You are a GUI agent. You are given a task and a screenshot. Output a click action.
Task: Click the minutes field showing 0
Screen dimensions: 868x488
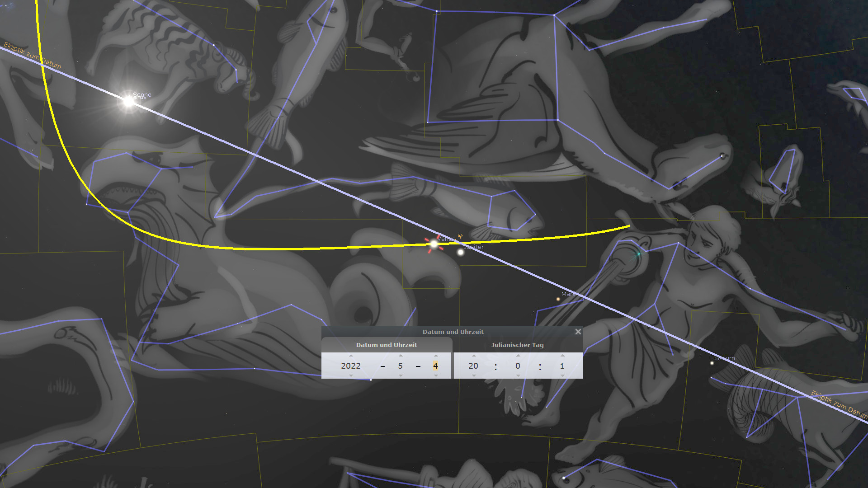coord(518,366)
